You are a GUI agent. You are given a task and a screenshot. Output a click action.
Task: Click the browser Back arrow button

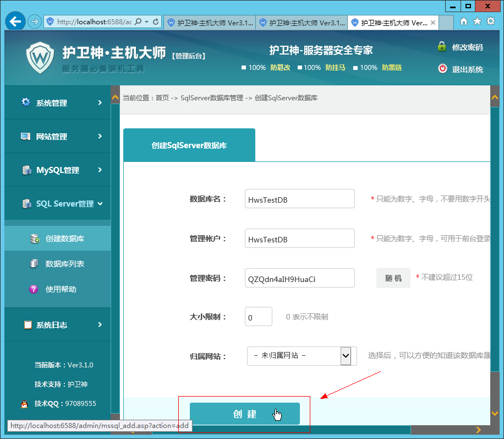point(15,21)
